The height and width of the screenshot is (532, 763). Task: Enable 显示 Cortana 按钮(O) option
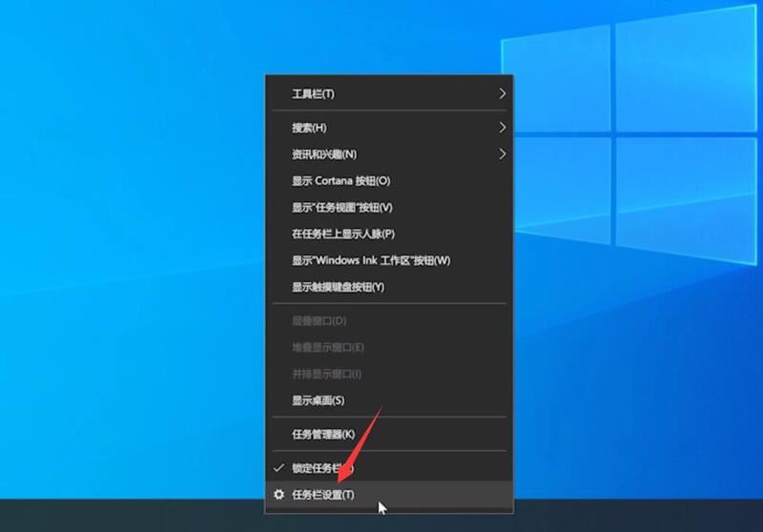(340, 181)
